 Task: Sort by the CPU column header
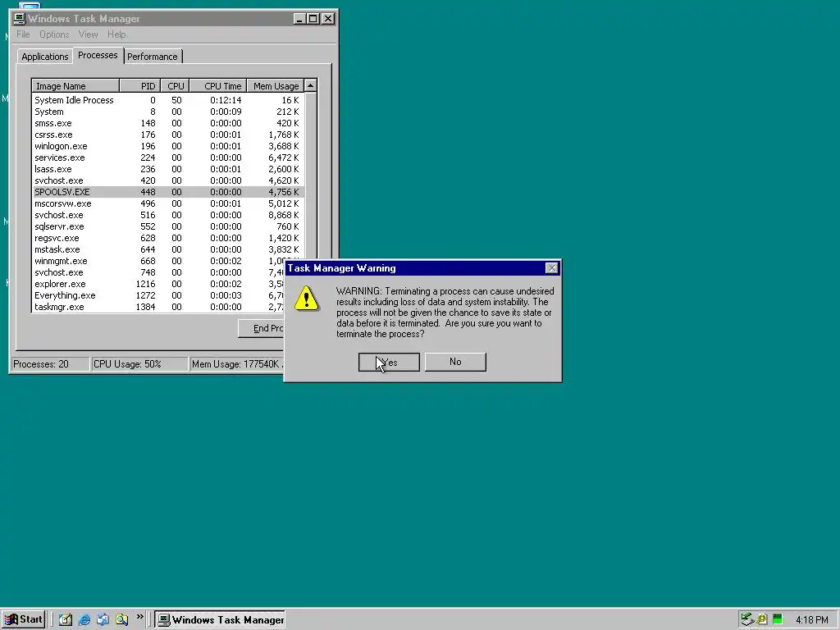[176, 85]
